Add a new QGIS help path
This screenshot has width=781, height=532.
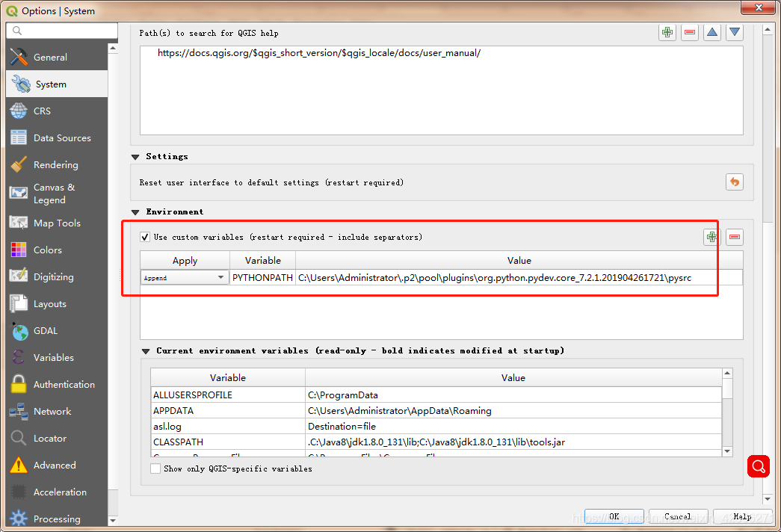pos(667,32)
